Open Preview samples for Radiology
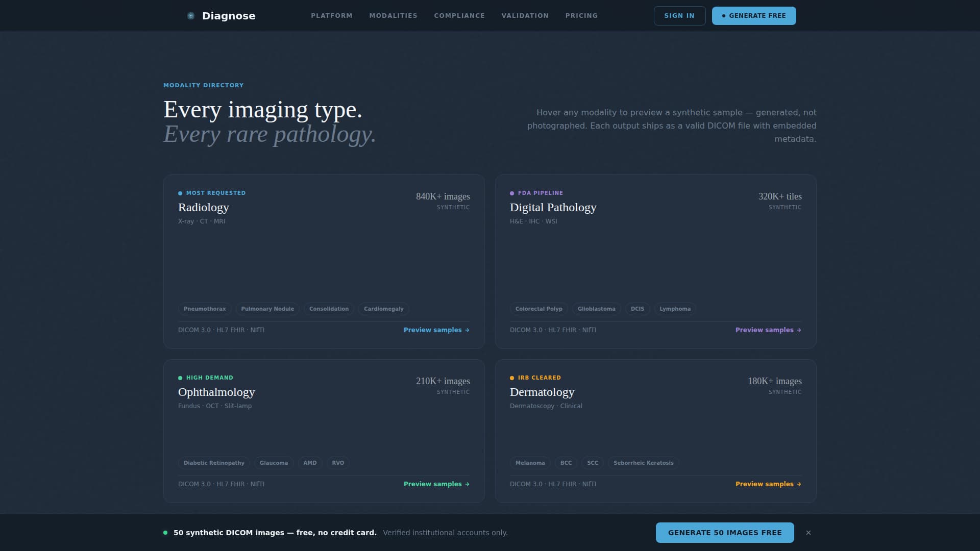The height and width of the screenshot is (551, 980). tap(436, 330)
